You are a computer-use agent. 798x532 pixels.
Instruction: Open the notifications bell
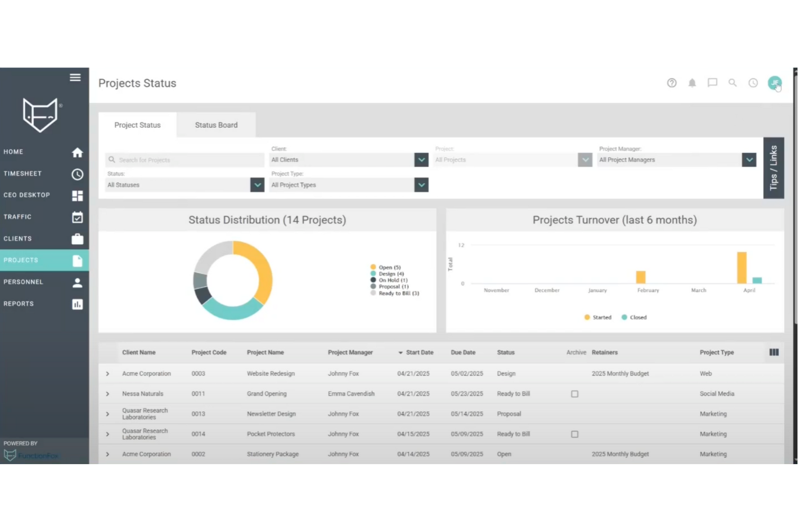[x=692, y=82]
